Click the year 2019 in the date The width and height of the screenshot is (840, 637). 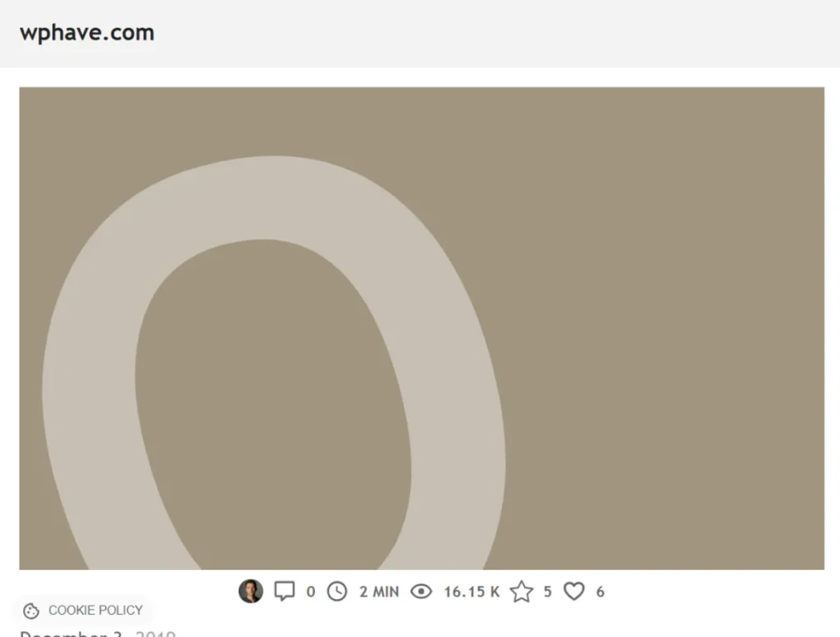[155, 633]
